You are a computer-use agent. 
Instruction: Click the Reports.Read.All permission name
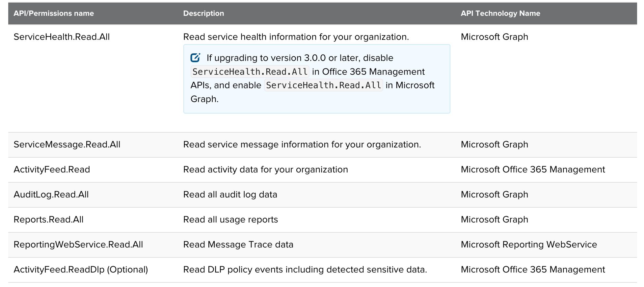pos(48,220)
